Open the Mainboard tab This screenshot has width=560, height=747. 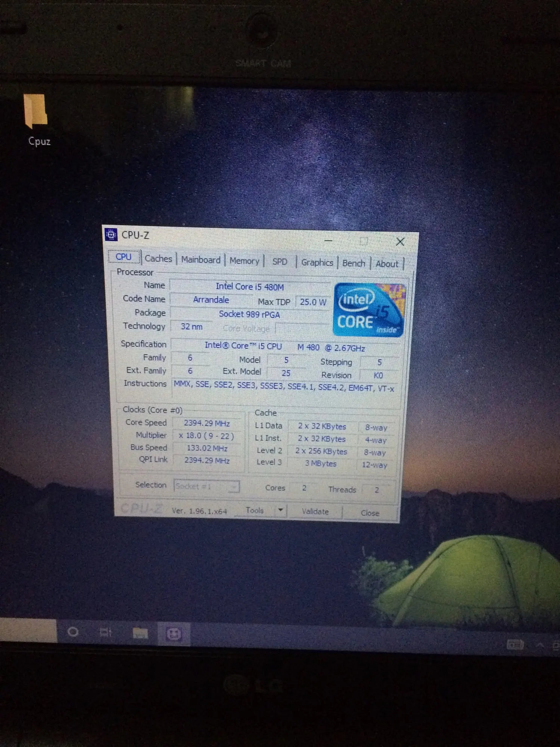(x=201, y=260)
